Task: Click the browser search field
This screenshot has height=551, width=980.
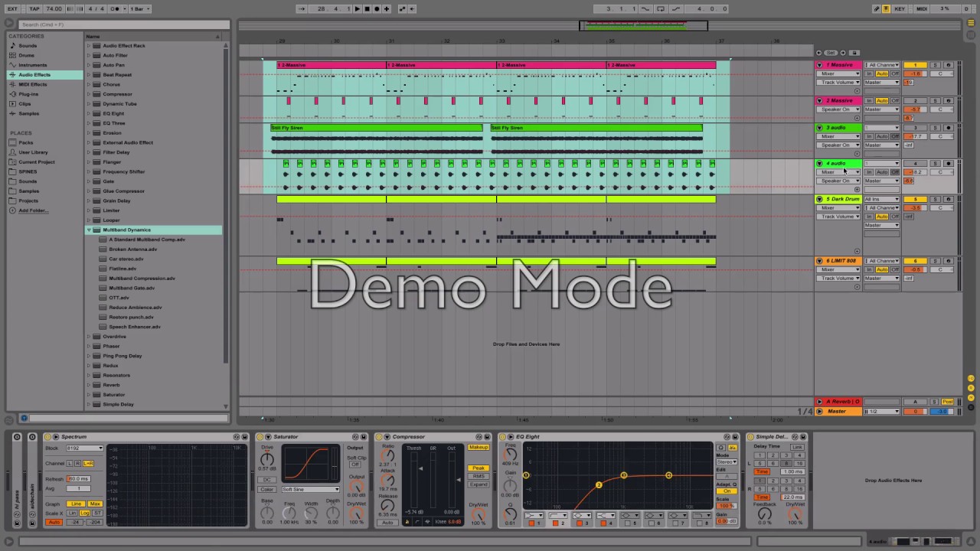Action: tap(122, 24)
